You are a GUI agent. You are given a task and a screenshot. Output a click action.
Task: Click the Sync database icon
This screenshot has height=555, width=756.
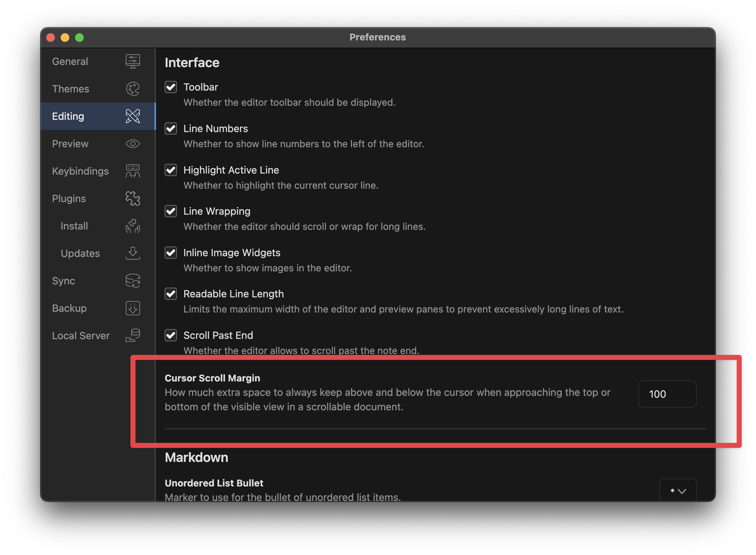[132, 281]
